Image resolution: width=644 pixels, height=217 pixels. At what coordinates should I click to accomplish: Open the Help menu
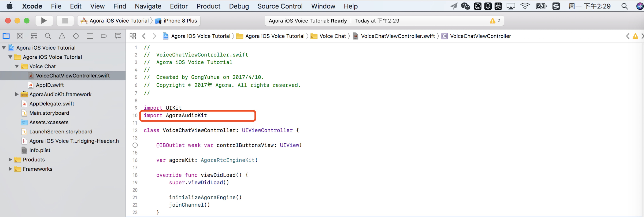tap(351, 6)
